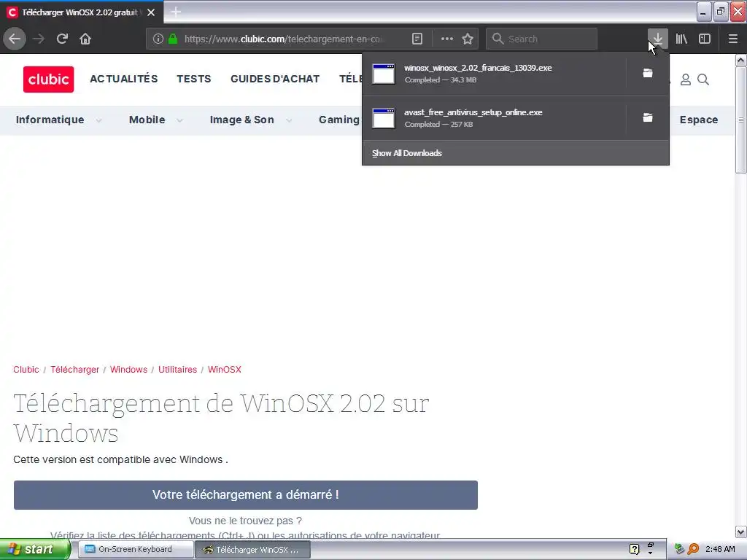Click the winosx exe file icon

click(x=384, y=74)
